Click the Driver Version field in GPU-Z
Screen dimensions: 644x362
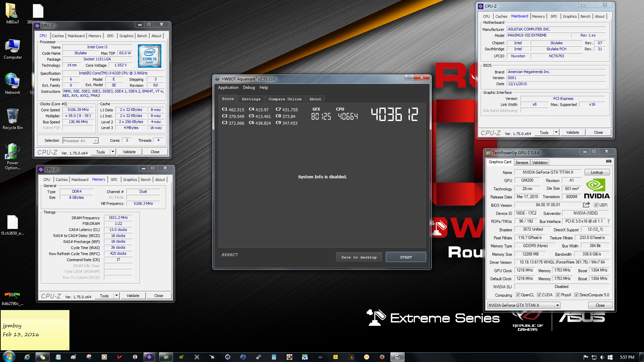pyautogui.click(x=562, y=262)
